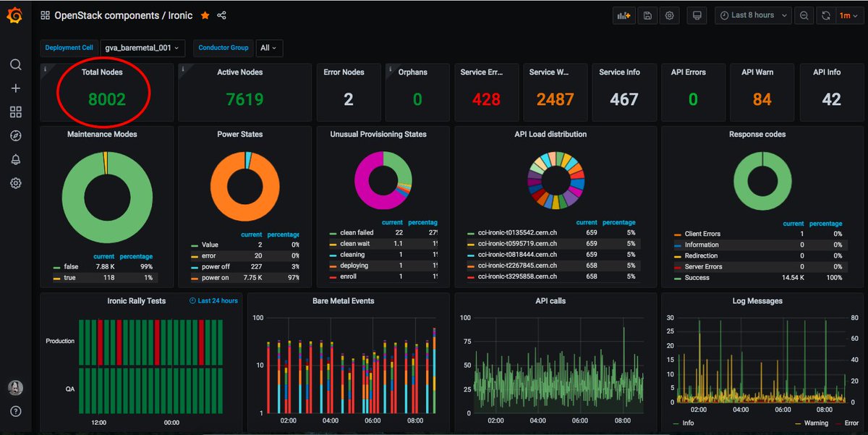The width and height of the screenshot is (868, 435).
Task: Open the Grafana home logo
Action: tap(14, 15)
